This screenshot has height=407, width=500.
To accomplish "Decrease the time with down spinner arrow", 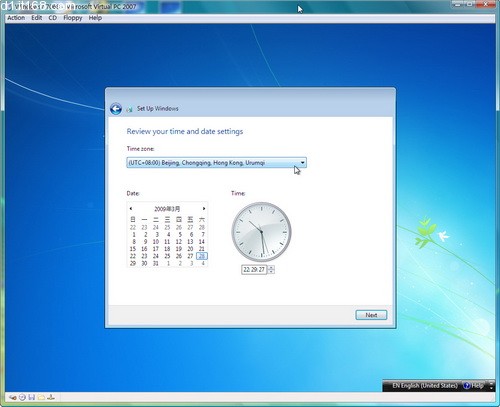I will tap(271, 271).
